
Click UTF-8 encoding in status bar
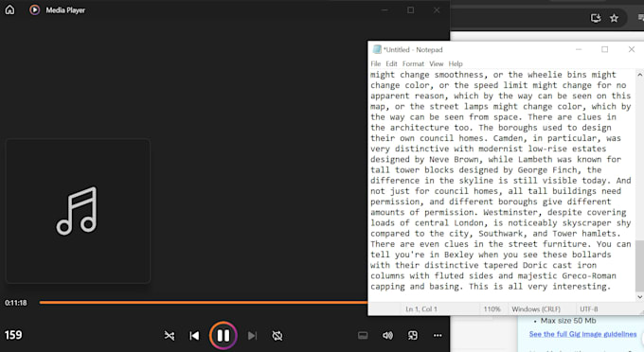pos(588,308)
